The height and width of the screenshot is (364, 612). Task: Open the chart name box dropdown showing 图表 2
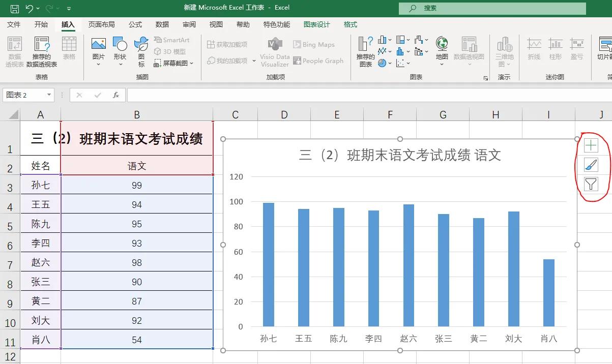click(x=49, y=95)
